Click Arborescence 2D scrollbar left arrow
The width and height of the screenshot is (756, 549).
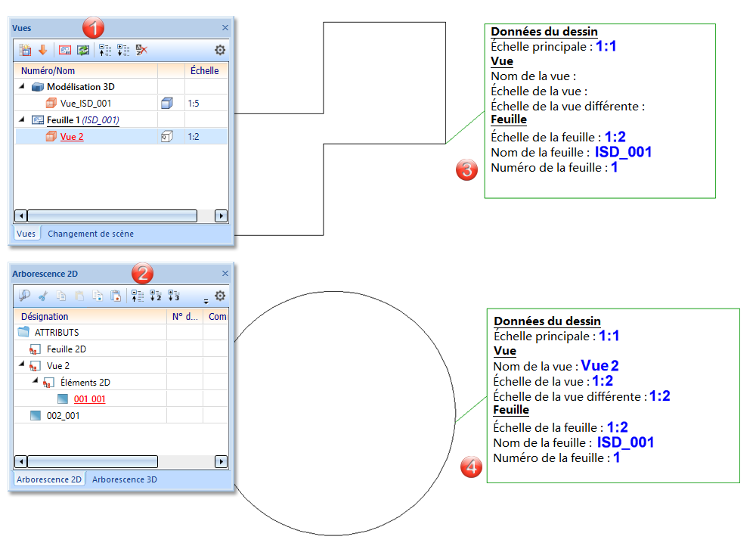(20, 462)
